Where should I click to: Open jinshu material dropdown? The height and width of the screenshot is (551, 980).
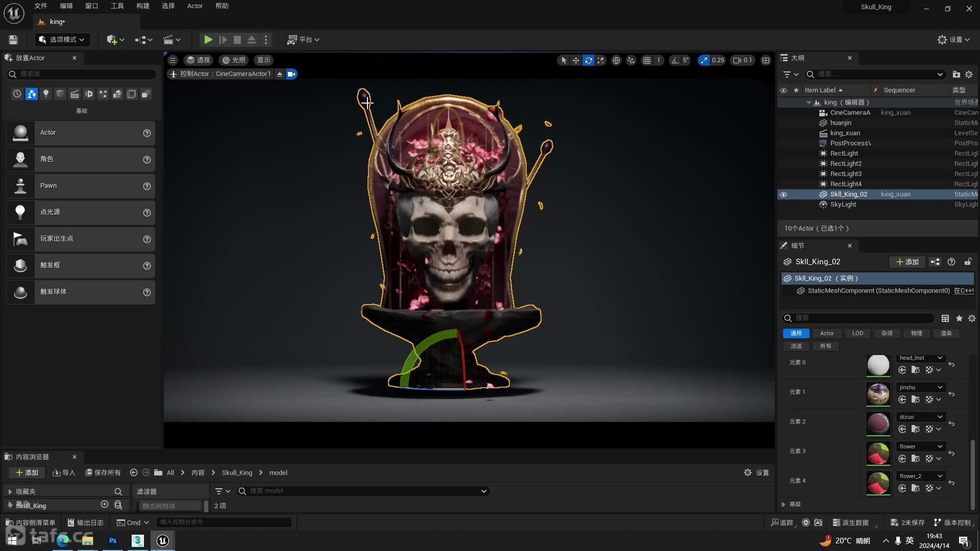pyautogui.click(x=921, y=387)
